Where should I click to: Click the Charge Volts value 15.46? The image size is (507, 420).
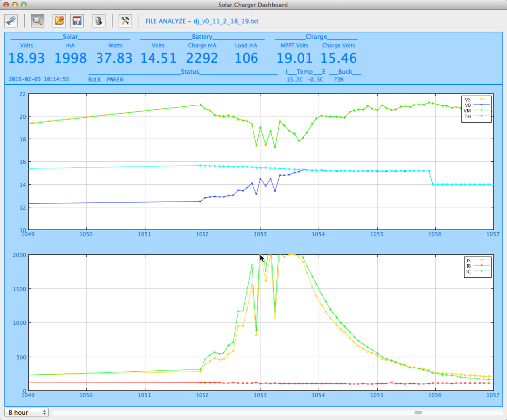pos(339,58)
